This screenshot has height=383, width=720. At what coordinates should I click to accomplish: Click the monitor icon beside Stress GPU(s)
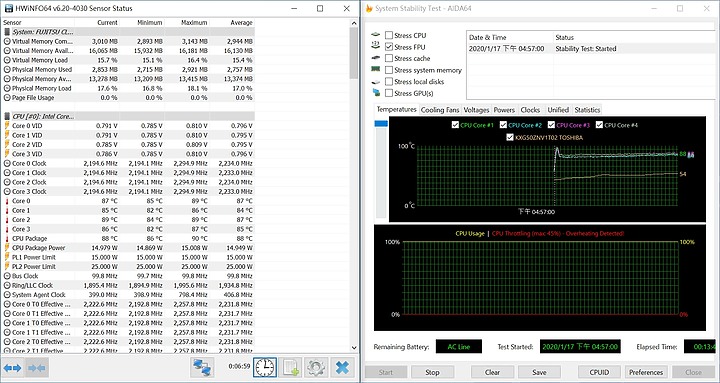click(376, 93)
